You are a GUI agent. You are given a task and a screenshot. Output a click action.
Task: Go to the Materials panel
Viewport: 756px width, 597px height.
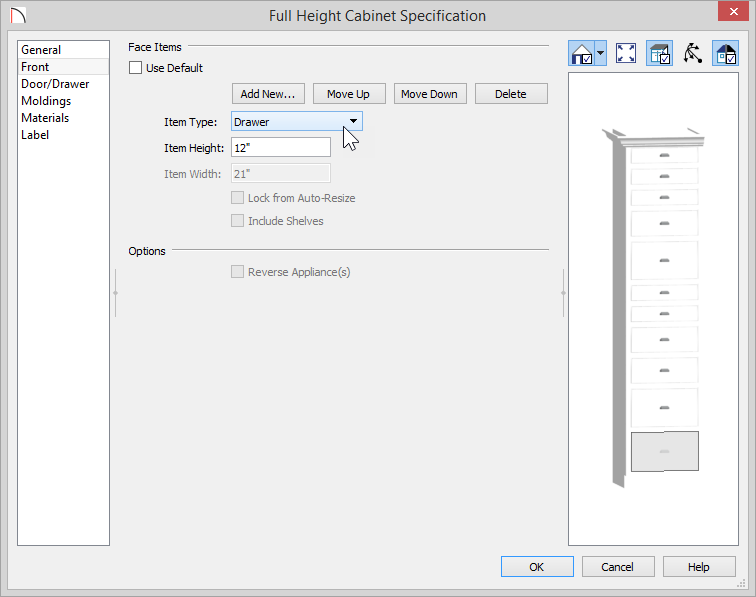click(x=63, y=118)
